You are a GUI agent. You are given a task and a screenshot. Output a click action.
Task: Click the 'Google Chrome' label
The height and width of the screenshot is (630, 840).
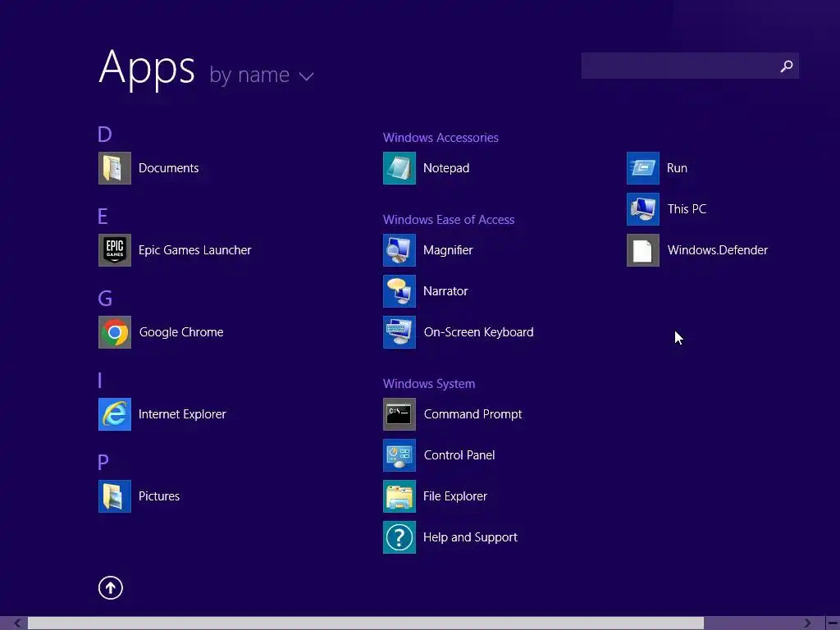[x=181, y=332]
